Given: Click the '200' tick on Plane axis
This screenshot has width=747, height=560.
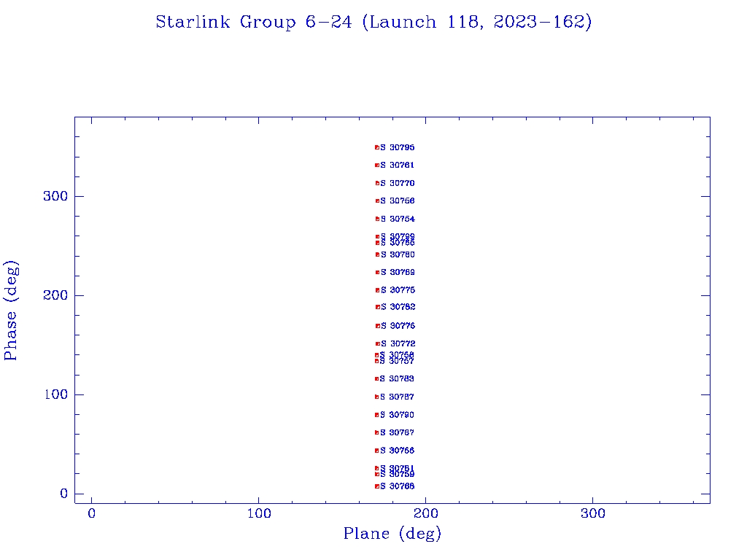Looking at the screenshot, I should coord(425,513).
